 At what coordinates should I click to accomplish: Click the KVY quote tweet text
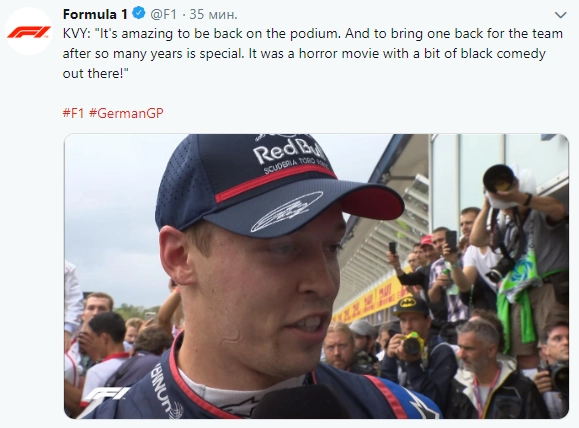(313, 53)
